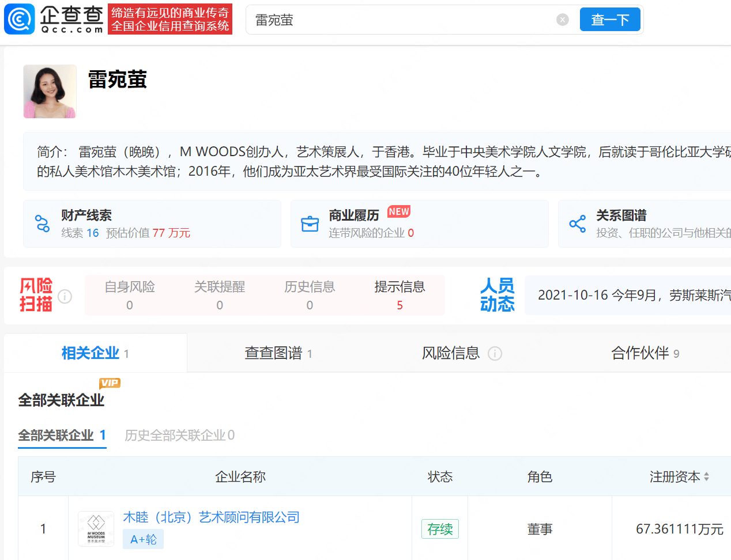View 关联提醒 count
The height and width of the screenshot is (560, 731).
[x=220, y=296]
